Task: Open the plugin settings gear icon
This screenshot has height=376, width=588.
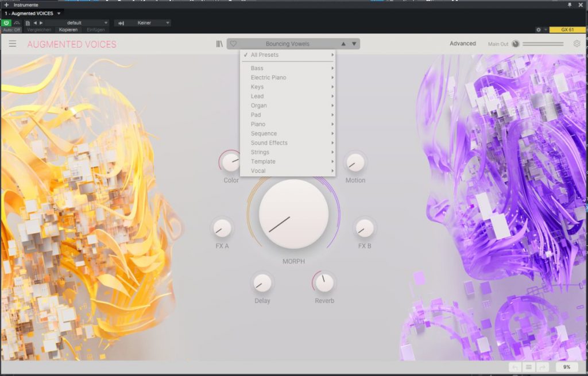Action: pyautogui.click(x=577, y=44)
